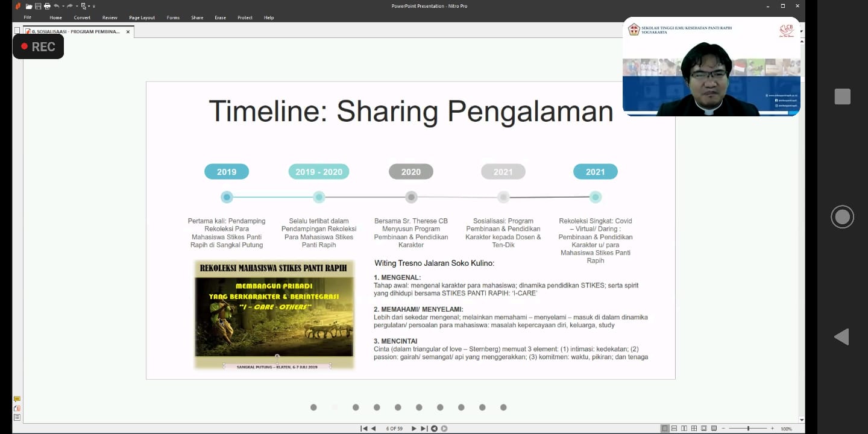The width and height of the screenshot is (868, 434).
Task: Open the Customize Quick Access Toolbar dropdown
Action: pos(94,6)
